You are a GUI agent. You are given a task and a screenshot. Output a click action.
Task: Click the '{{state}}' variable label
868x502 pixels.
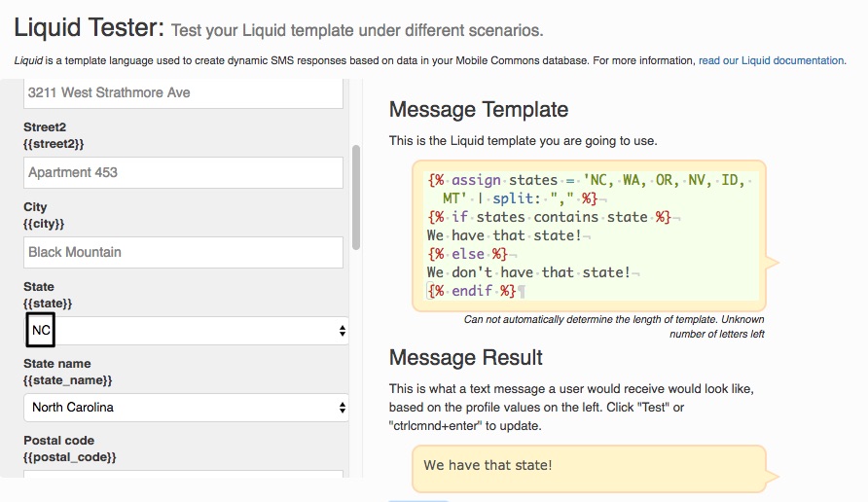(48, 304)
